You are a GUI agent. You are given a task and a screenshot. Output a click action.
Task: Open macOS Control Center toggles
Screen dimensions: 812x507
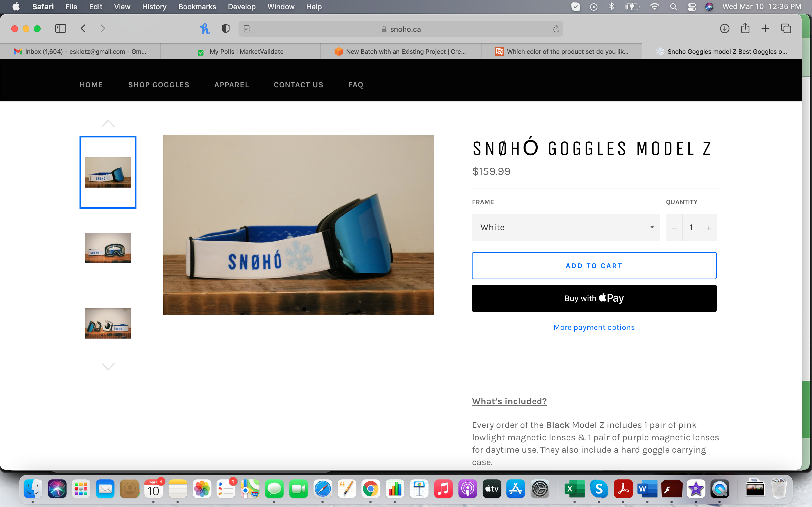[692, 7]
